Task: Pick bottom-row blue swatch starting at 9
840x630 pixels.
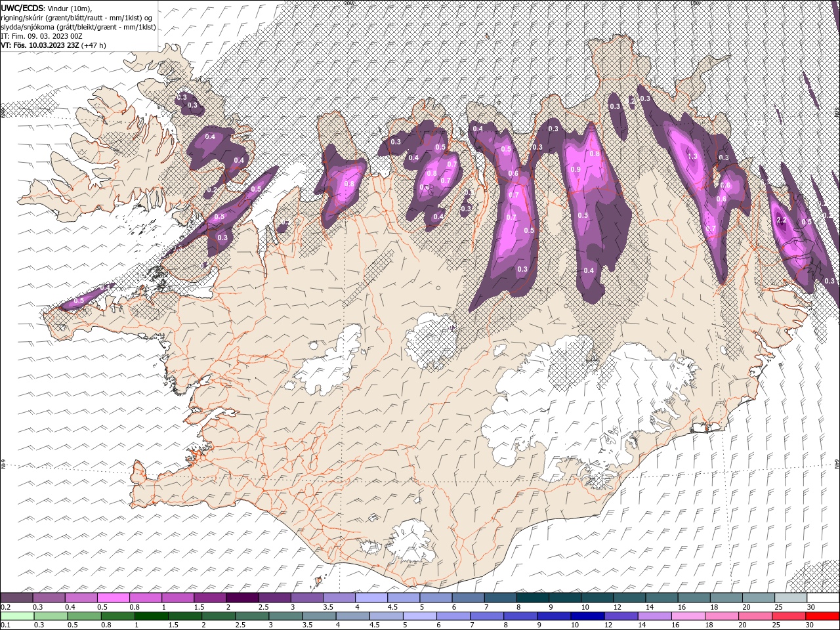Action: point(554,616)
